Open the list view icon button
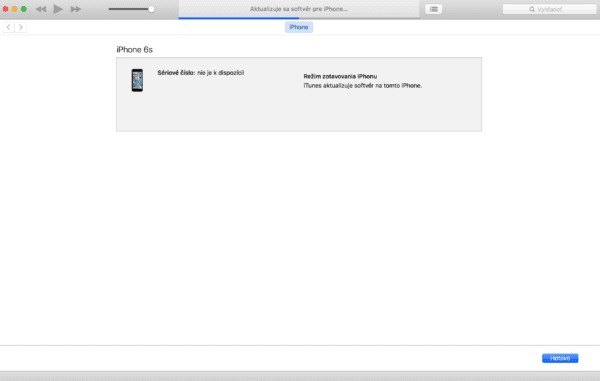600x381 pixels. point(434,9)
